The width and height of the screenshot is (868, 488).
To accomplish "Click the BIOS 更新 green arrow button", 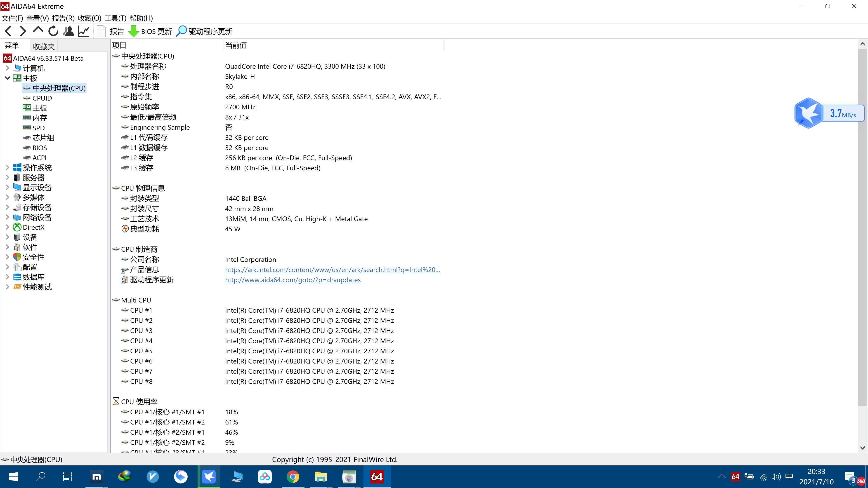I will 150,31.
